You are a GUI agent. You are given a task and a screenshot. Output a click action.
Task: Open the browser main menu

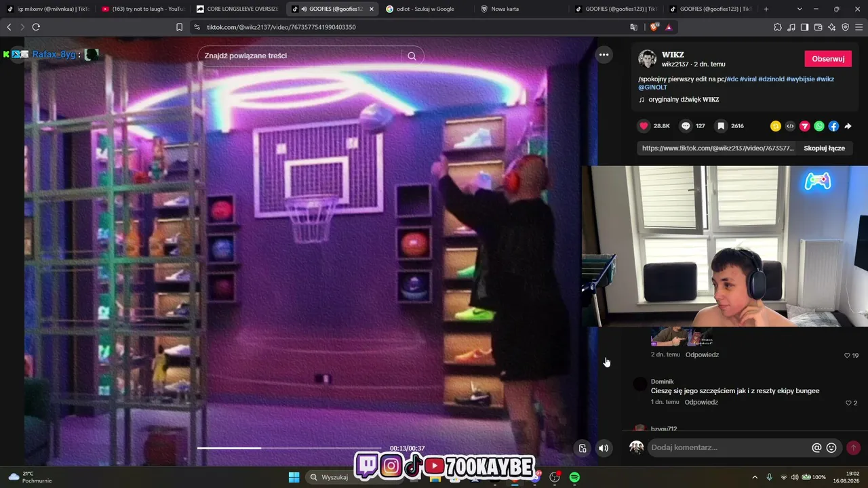pos(859,27)
